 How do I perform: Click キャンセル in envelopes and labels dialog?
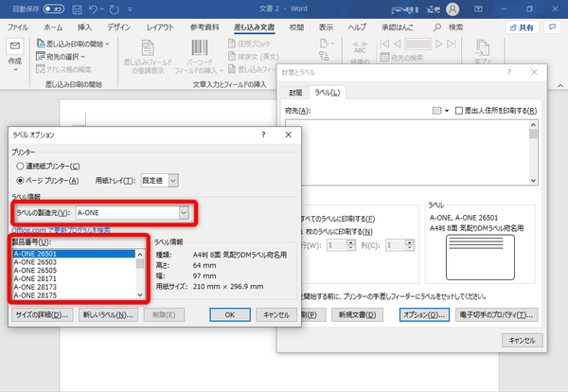[522, 340]
